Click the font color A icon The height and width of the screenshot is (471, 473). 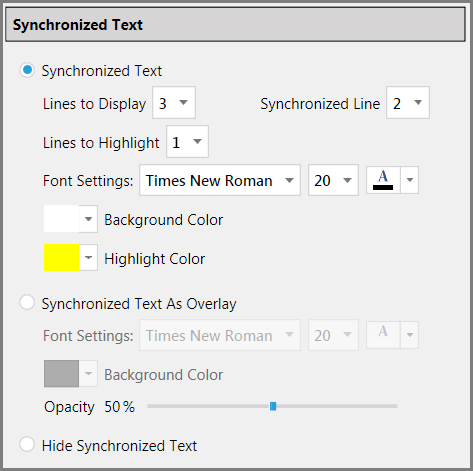tap(383, 180)
